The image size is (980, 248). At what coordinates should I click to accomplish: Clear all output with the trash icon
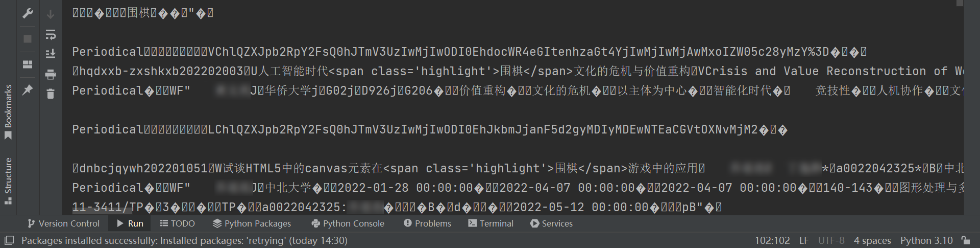(51, 94)
